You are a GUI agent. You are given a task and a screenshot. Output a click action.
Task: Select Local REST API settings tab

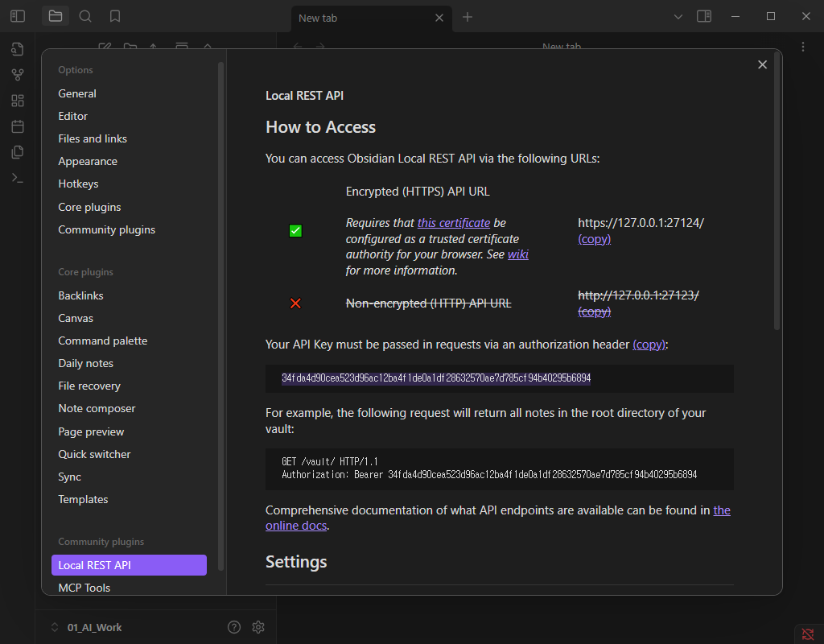129,565
